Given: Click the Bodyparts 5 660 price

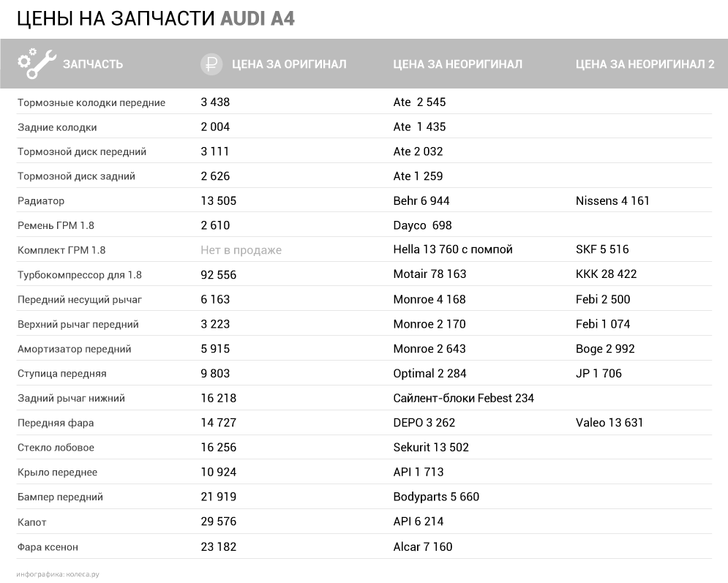Looking at the screenshot, I should tap(436, 497).
